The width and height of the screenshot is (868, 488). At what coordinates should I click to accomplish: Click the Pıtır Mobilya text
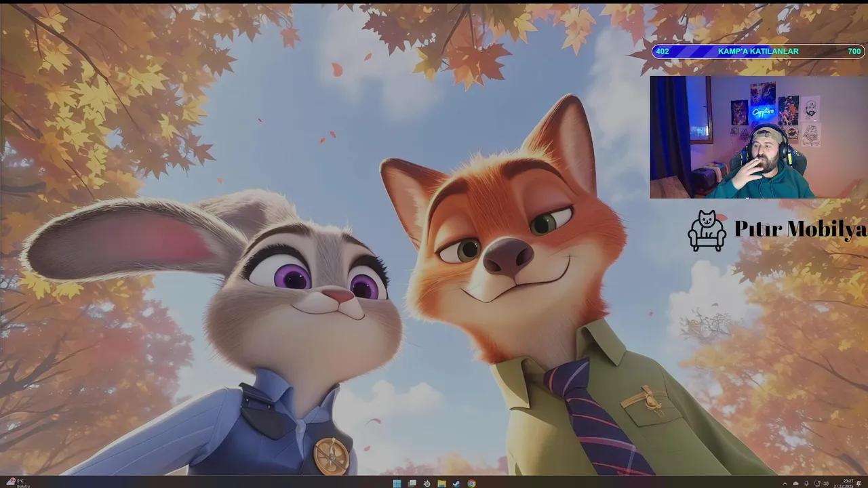pyautogui.click(x=800, y=229)
